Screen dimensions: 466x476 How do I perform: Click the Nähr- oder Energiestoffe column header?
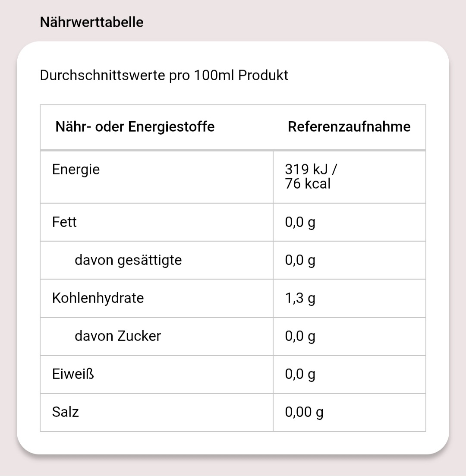pyautogui.click(x=135, y=127)
